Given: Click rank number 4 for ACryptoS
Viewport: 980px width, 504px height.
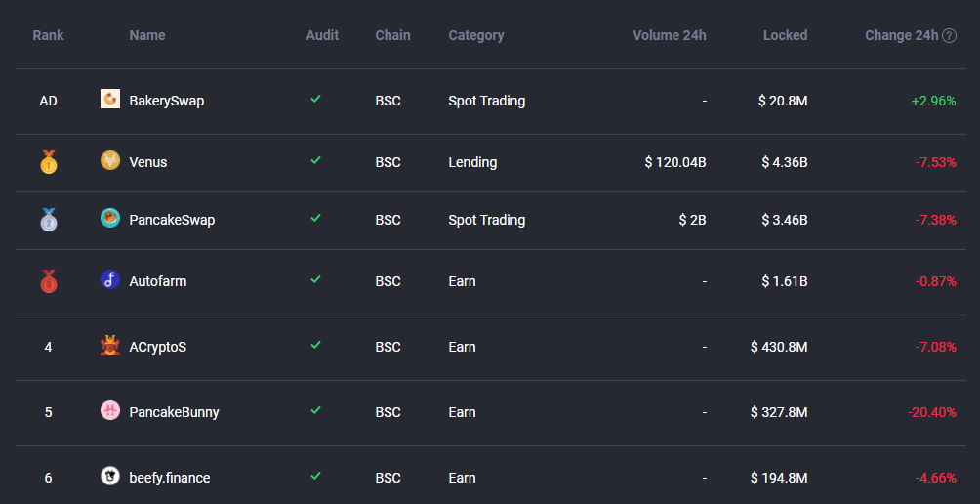Looking at the screenshot, I should [48, 347].
